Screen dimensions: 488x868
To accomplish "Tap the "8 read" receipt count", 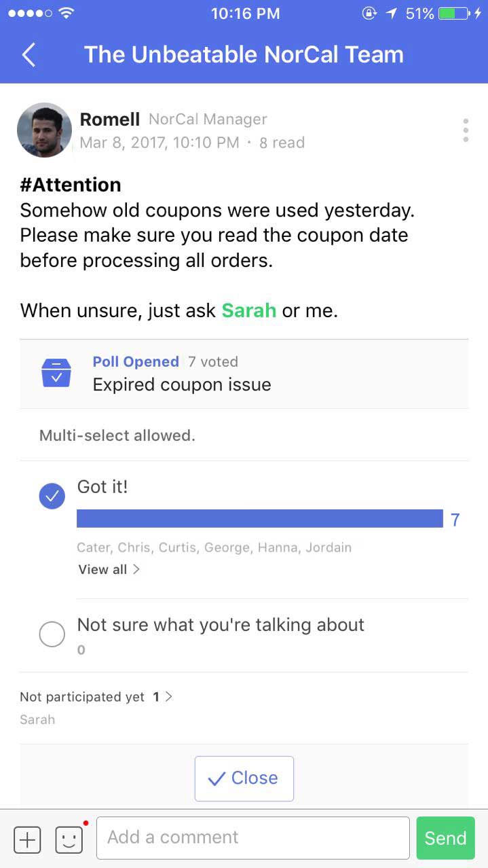I will click(282, 143).
